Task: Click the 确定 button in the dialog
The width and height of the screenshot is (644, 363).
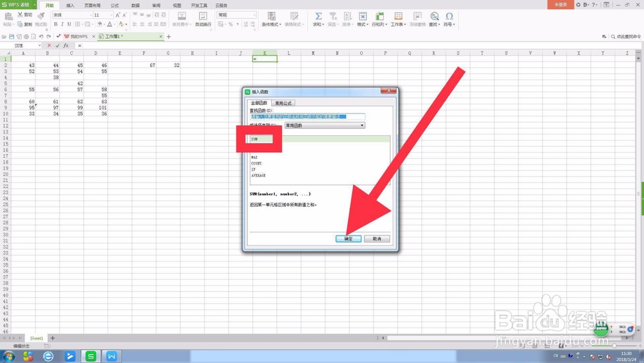Action: 348,239
